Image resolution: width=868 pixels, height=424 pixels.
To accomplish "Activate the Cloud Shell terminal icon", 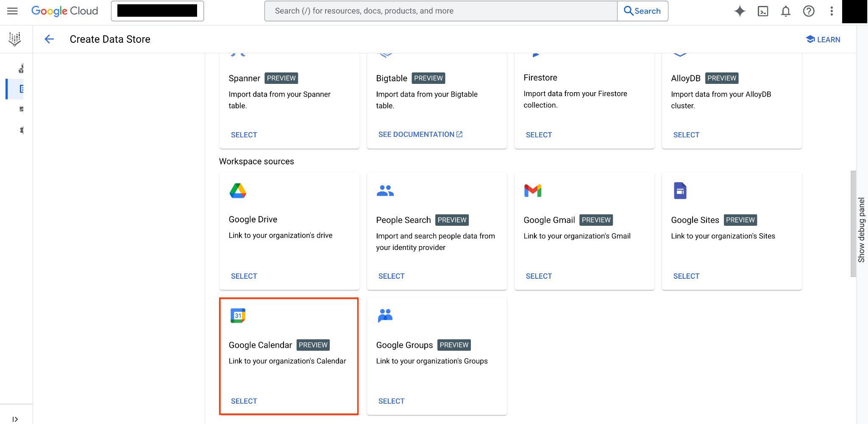I will coord(763,11).
